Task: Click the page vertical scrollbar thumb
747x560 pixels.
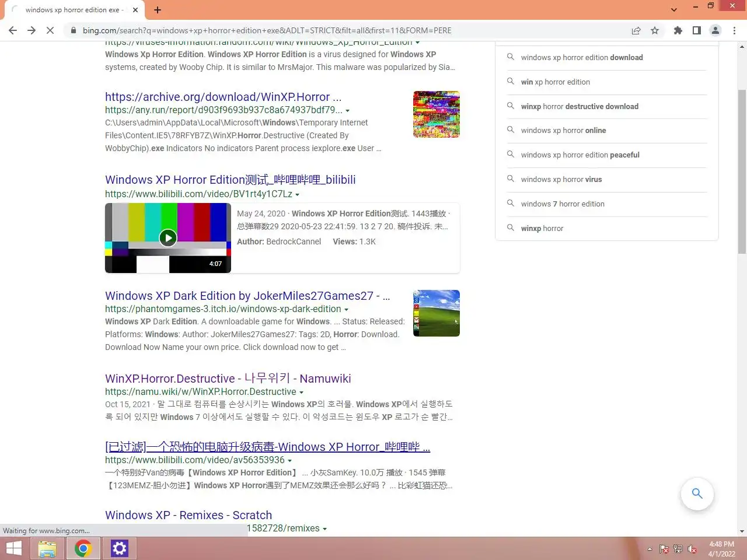Action: [x=742, y=171]
